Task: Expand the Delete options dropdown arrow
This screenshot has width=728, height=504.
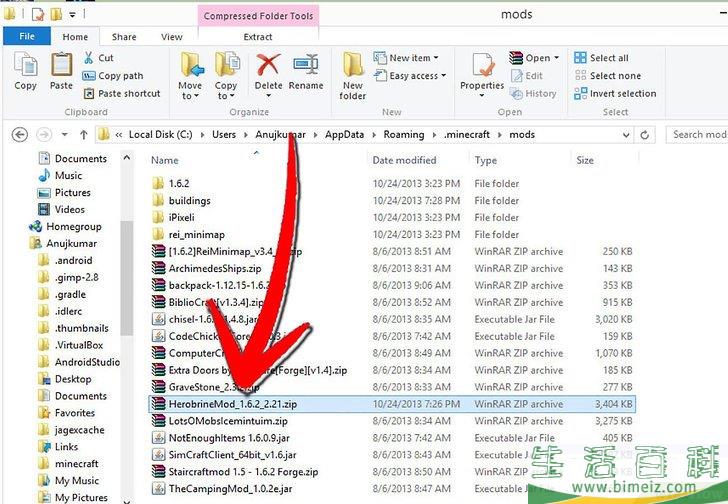Action: pos(268,96)
